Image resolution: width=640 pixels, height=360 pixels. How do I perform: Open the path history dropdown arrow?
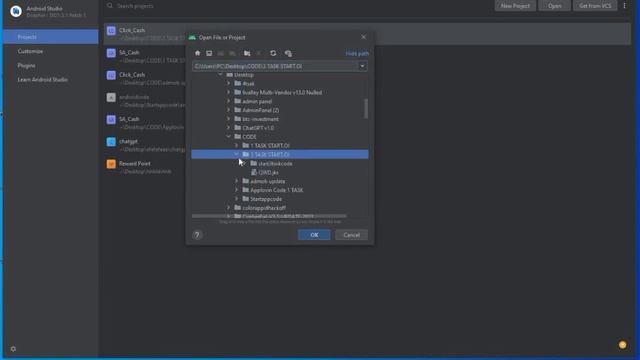362,66
